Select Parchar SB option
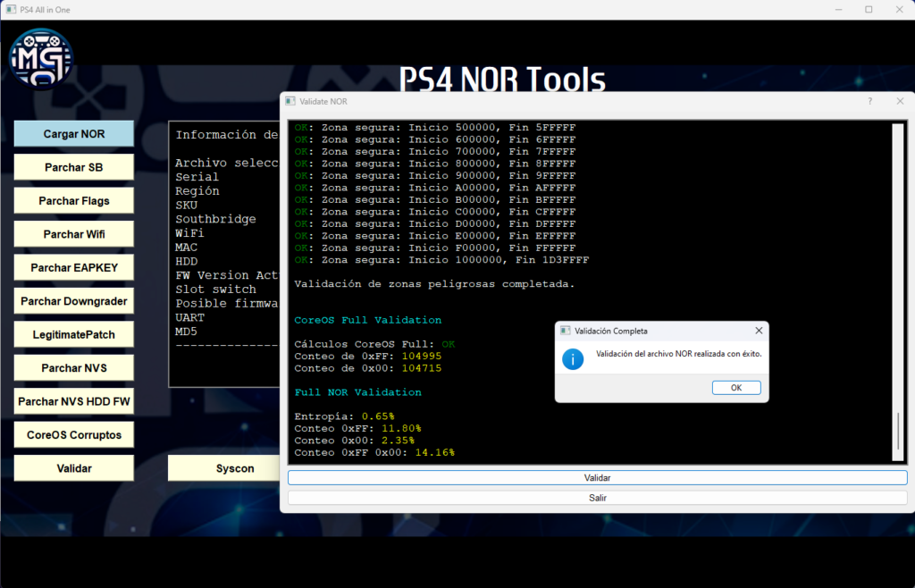This screenshot has width=915, height=588. [x=74, y=167]
